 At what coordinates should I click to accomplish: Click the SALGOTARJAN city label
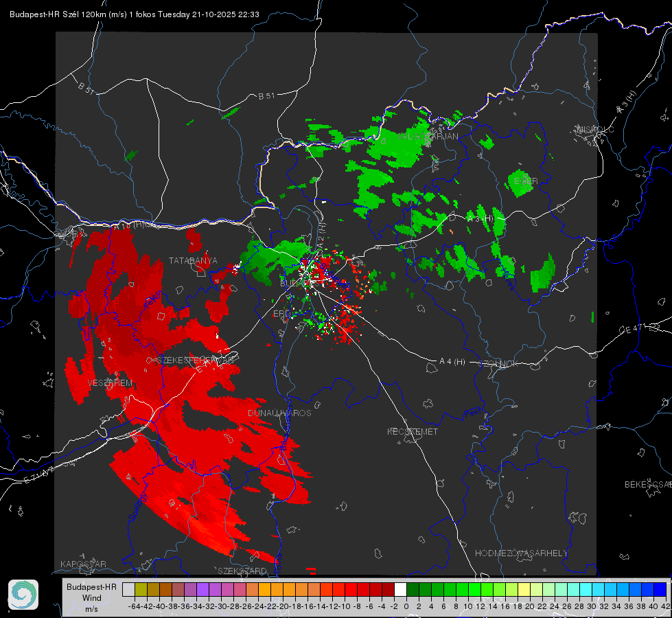click(428, 137)
